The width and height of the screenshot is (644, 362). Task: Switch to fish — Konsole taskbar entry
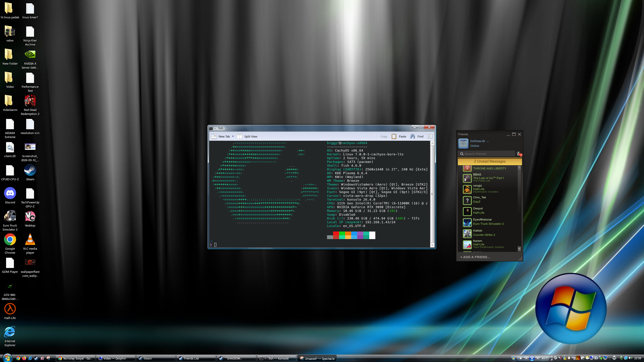[277, 358]
